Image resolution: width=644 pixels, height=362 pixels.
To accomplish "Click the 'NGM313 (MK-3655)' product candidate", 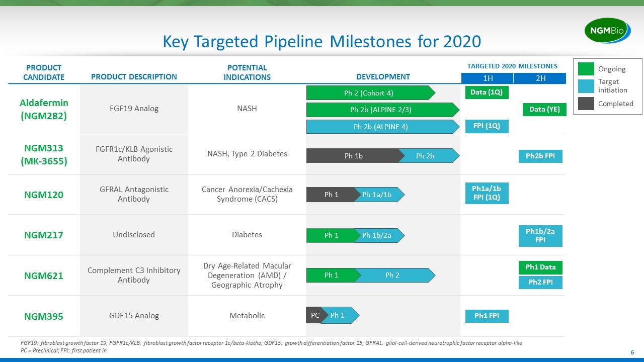I will click(44, 154).
